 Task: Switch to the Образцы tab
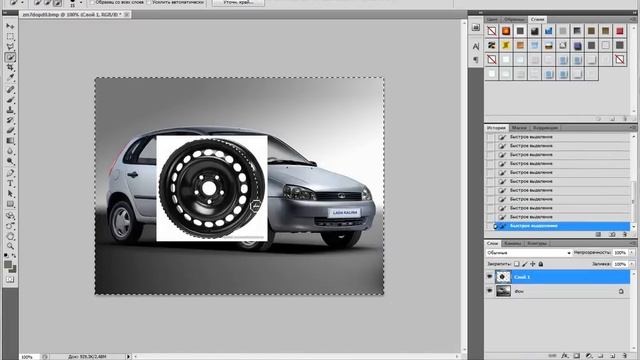click(x=513, y=19)
